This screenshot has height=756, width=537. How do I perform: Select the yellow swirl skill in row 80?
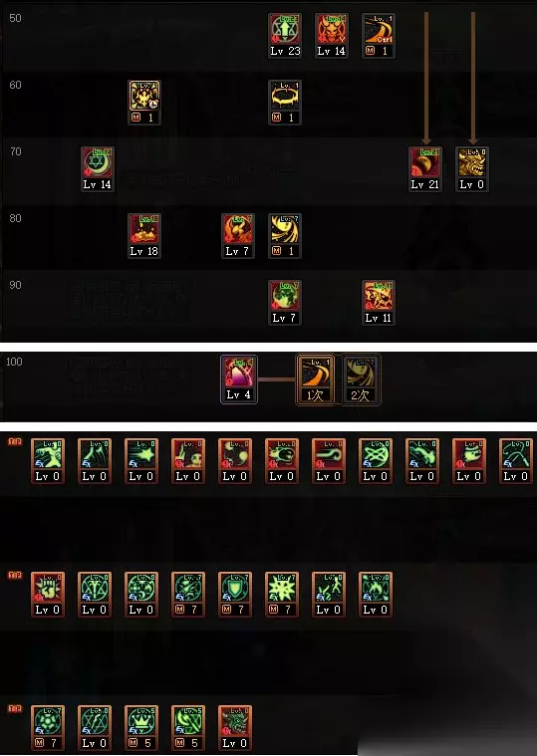tap(285, 236)
